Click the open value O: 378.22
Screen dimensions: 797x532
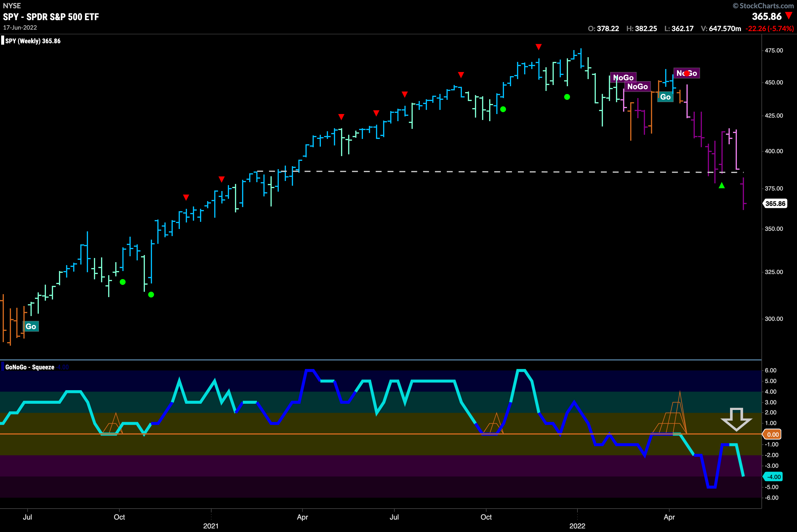pyautogui.click(x=603, y=28)
